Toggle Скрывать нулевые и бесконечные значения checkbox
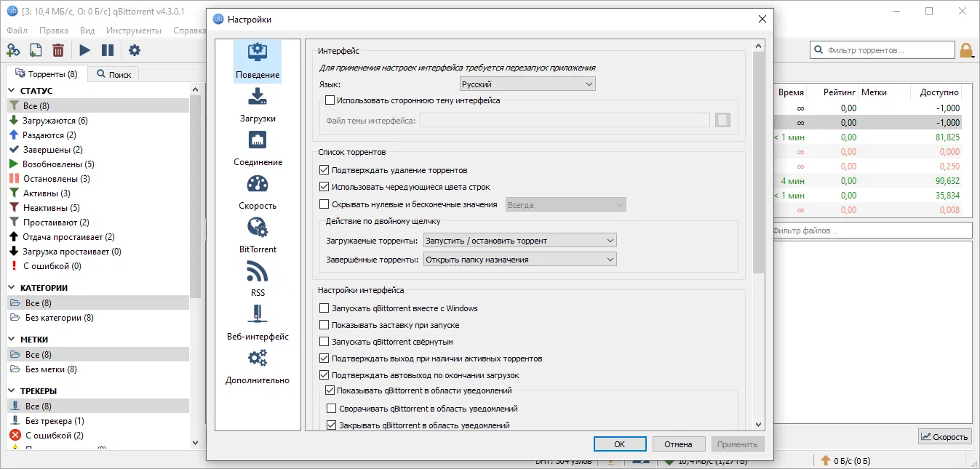 [x=324, y=204]
